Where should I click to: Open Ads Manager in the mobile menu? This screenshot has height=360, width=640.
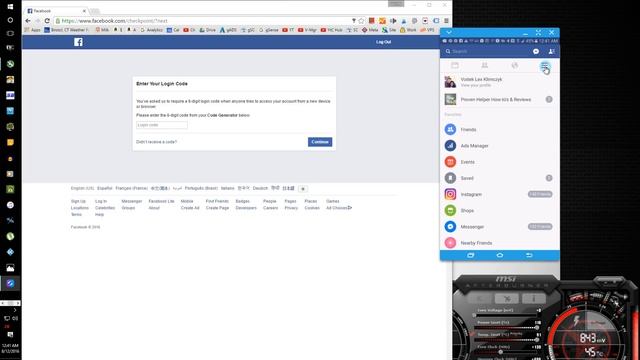tap(500, 146)
